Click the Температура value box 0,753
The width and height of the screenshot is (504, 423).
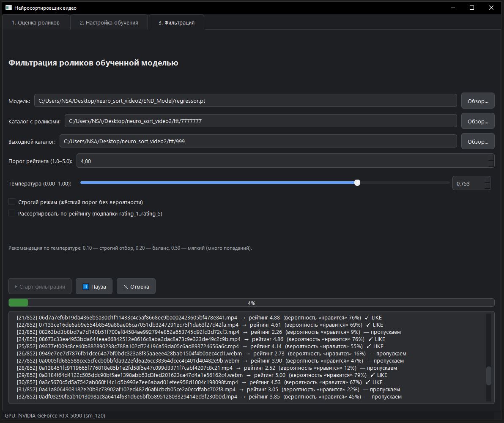point(468,183)
